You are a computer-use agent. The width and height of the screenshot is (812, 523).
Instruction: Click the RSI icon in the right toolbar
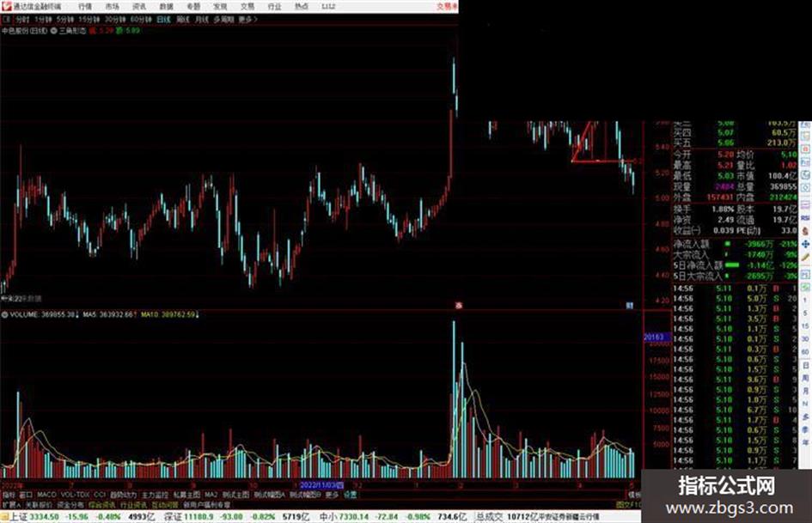[805, 218]
